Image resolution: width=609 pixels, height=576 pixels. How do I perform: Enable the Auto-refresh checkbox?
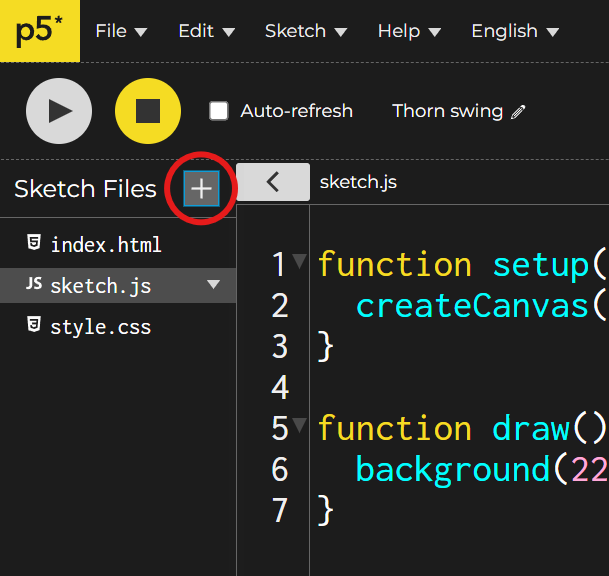(x=219, y=111)
